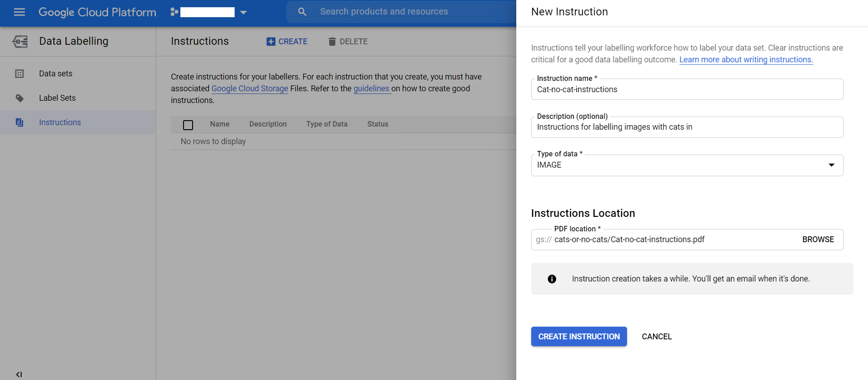Open the project selector dropdown

click(243, 12)
